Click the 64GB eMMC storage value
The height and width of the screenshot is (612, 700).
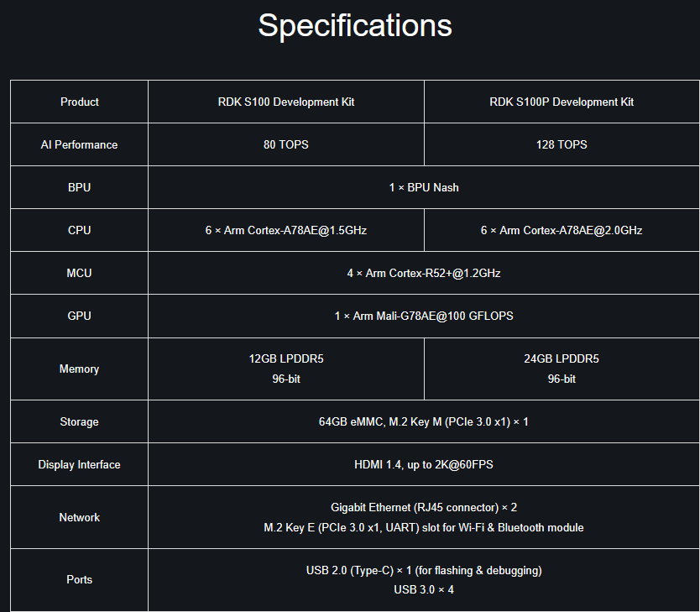click(x=424, y=421)
